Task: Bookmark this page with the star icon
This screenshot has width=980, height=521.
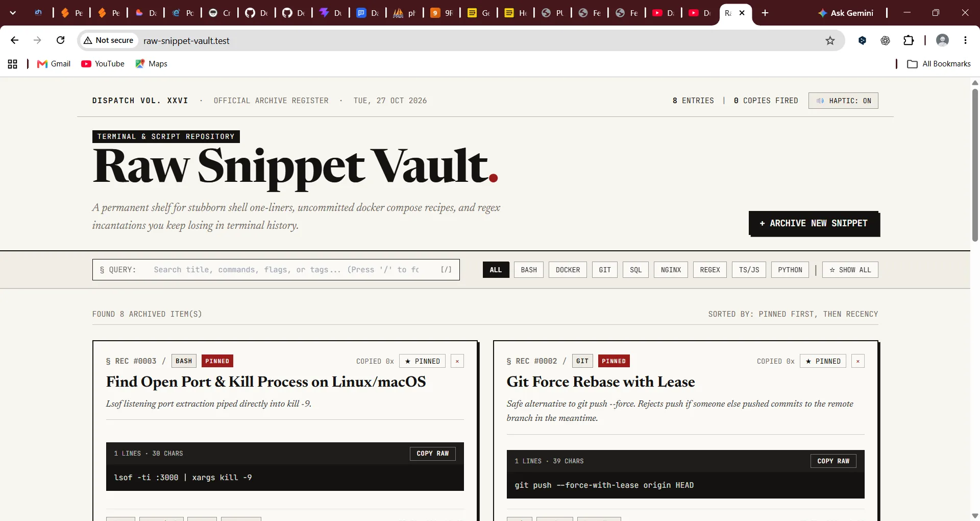Action: click(x=830, y=40)
